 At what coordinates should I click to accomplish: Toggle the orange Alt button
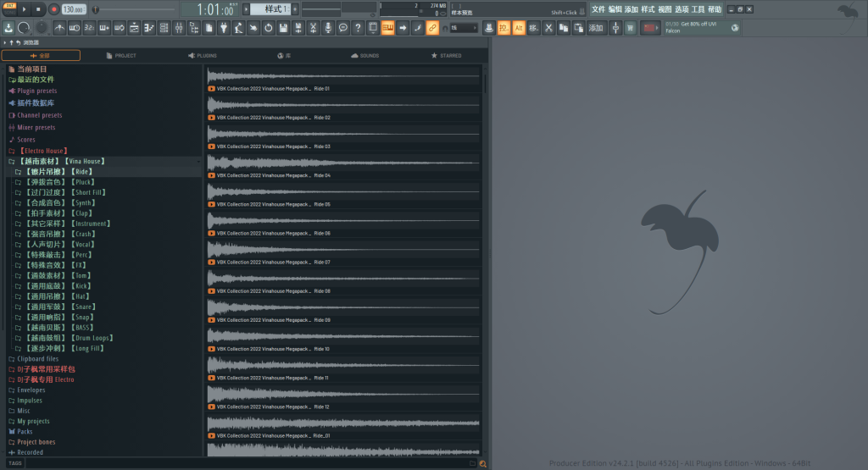[x=519, y=28]
